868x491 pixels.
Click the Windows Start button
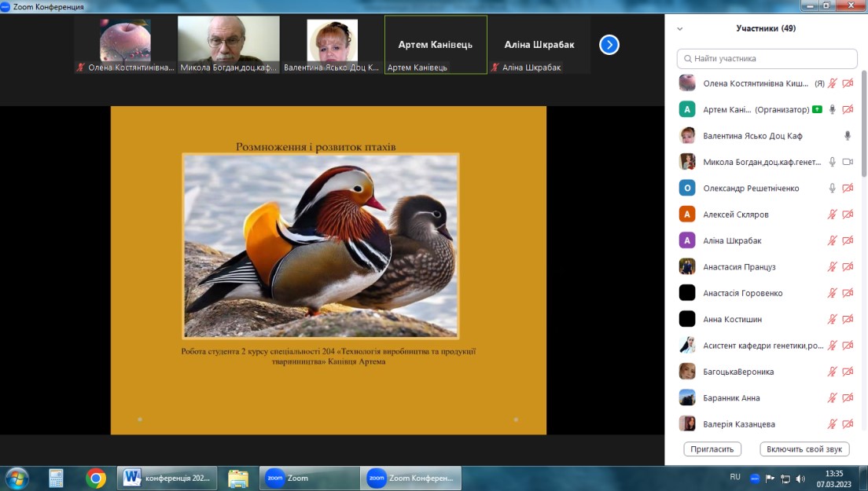click(17, 478)
